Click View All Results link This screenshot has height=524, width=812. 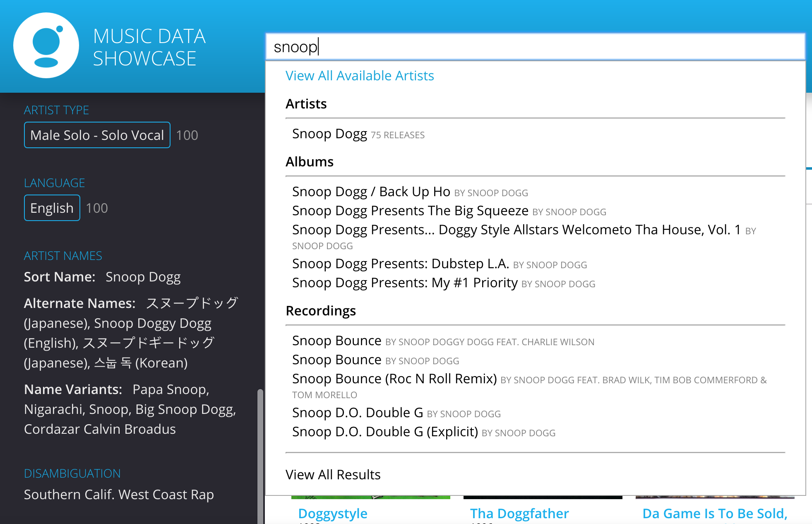(x=333, y=475)
